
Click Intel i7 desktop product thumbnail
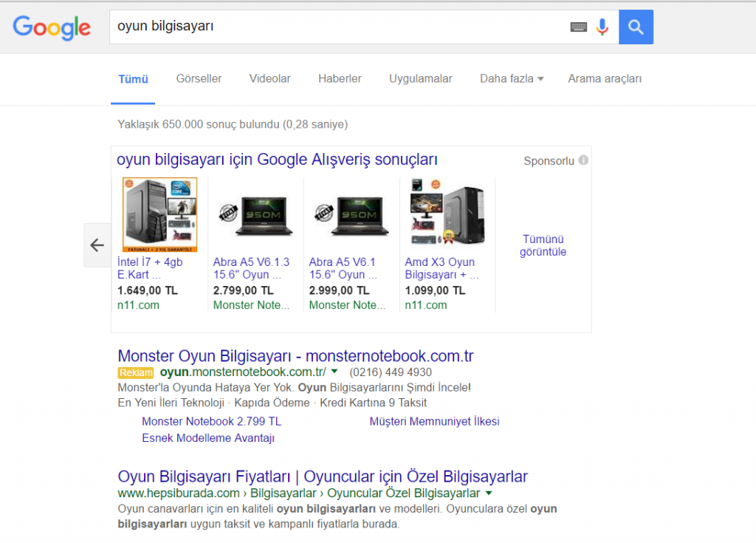tap(160, 215)
